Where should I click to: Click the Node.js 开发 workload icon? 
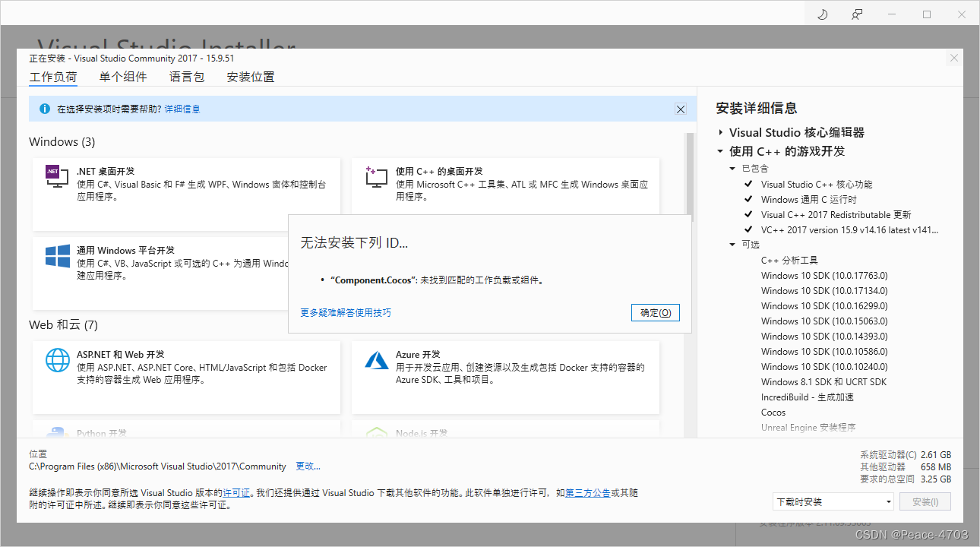(377, 432)
